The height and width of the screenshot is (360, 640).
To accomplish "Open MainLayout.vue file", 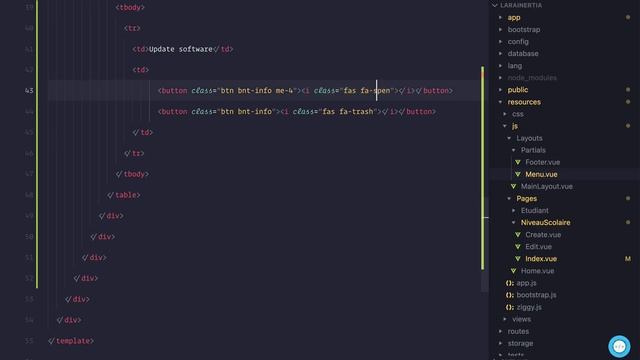I will 547,186.
